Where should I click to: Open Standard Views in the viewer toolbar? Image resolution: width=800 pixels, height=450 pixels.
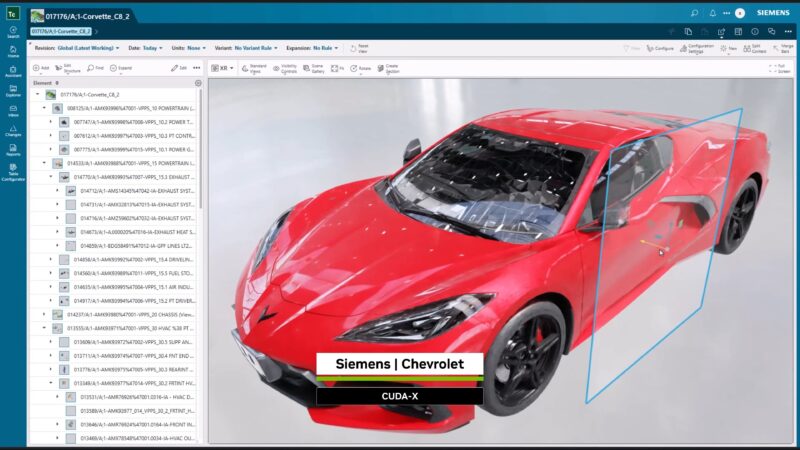click(x=254, y=68)
